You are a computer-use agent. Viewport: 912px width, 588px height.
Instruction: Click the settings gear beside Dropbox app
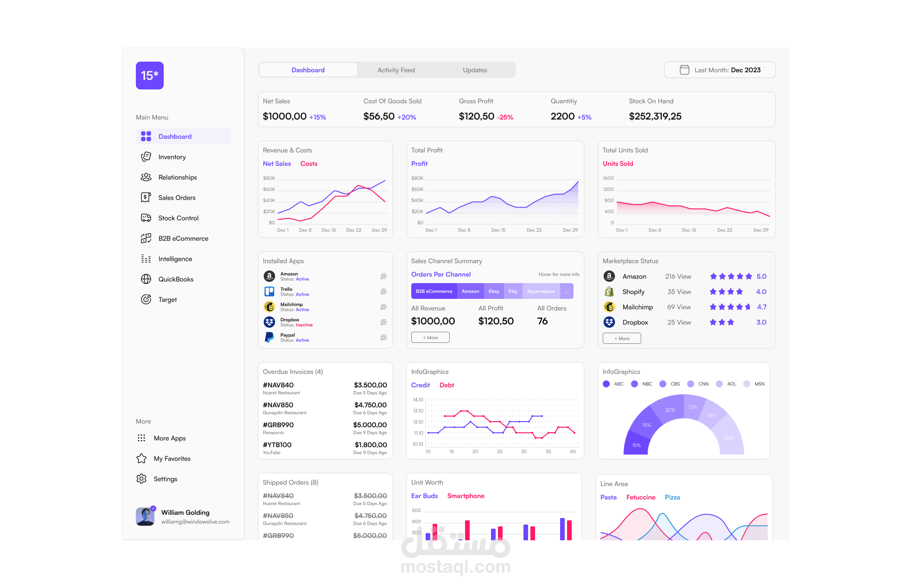tap(383, 322)
